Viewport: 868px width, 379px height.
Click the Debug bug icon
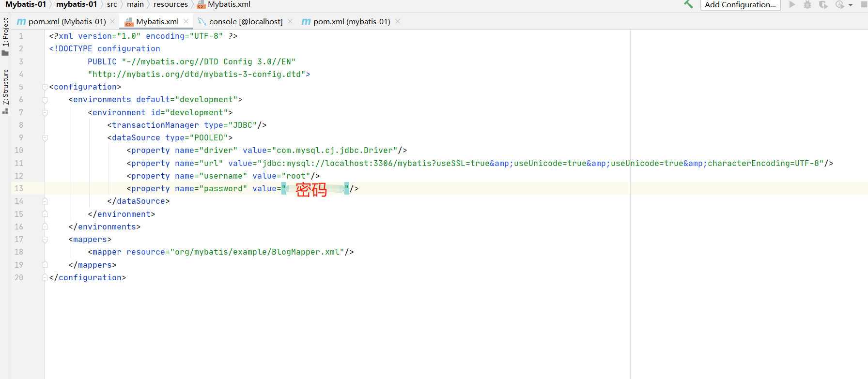click(x=807, y=4)
